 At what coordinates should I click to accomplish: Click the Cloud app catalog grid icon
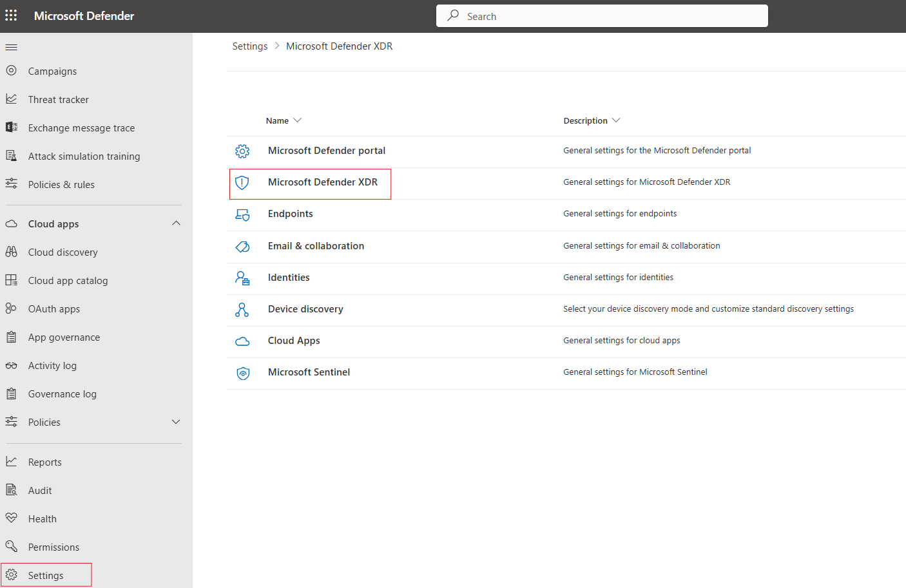(11, 280)
